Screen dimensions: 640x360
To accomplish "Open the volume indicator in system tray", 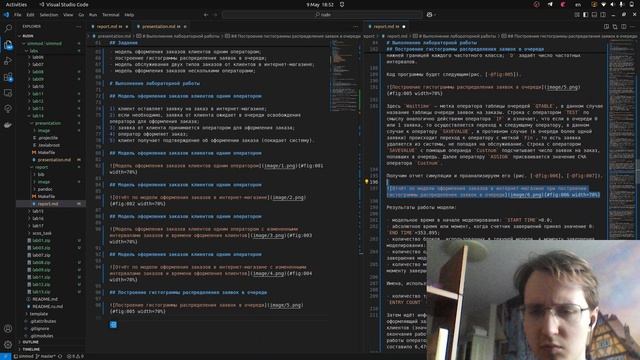I will click(612, 4).
